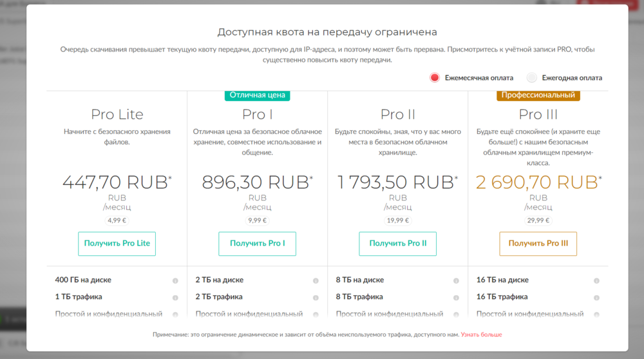Screen dimensions: 644x359
Task: Click the 2 ТБ на диске feature text
Action: click(220, 280)
